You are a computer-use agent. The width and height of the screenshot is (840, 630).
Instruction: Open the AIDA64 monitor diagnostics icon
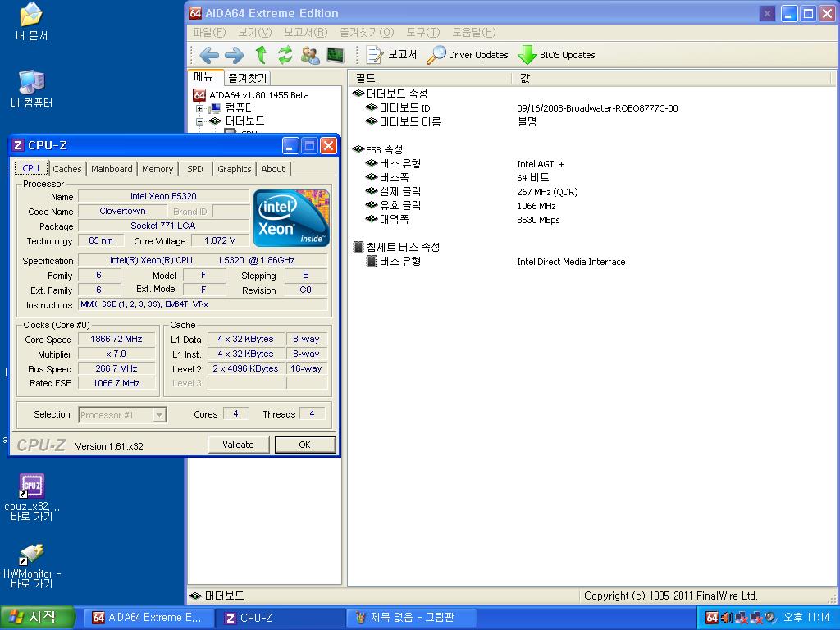pos(336,55)
